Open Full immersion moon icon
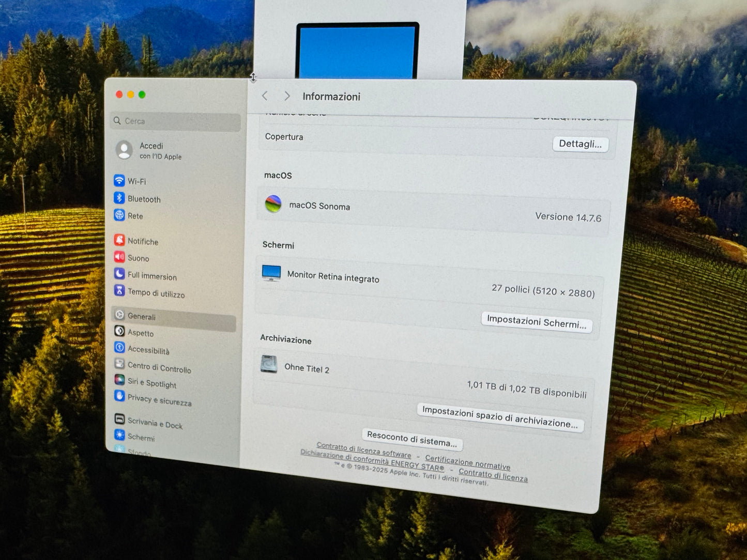The image size is (747, 560). tap(119, 274)
